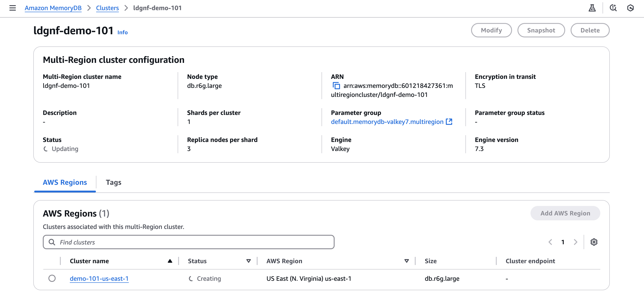Open parameter group via external link icon
This screenshot has width=644, height=306.
pos(449,122)
